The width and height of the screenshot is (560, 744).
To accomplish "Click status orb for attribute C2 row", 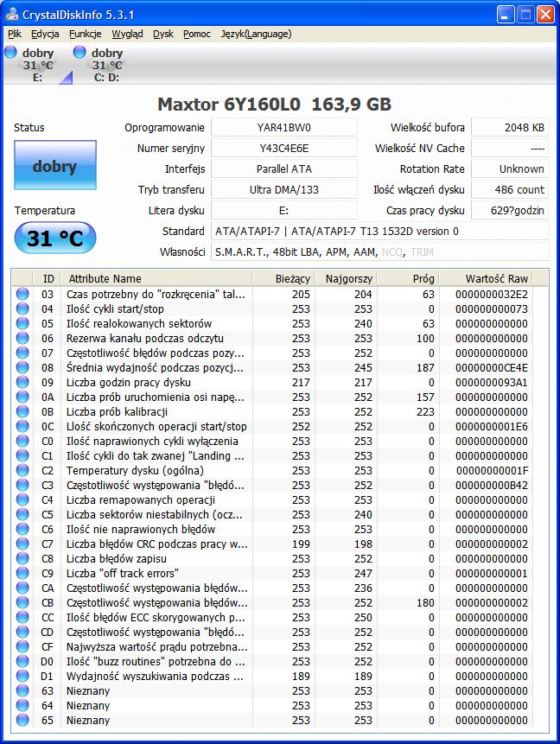I will [22, 471].
